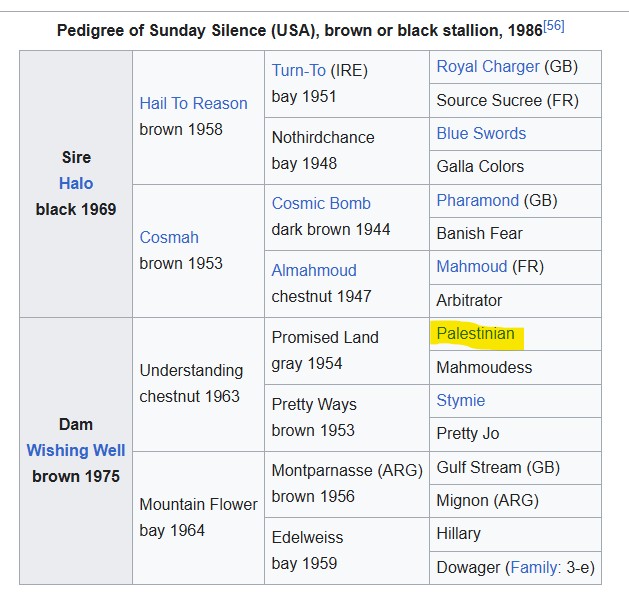This screenshot has height=593, width=629.
Task: Click the Mahmoud link
Action: click(472, 266)
